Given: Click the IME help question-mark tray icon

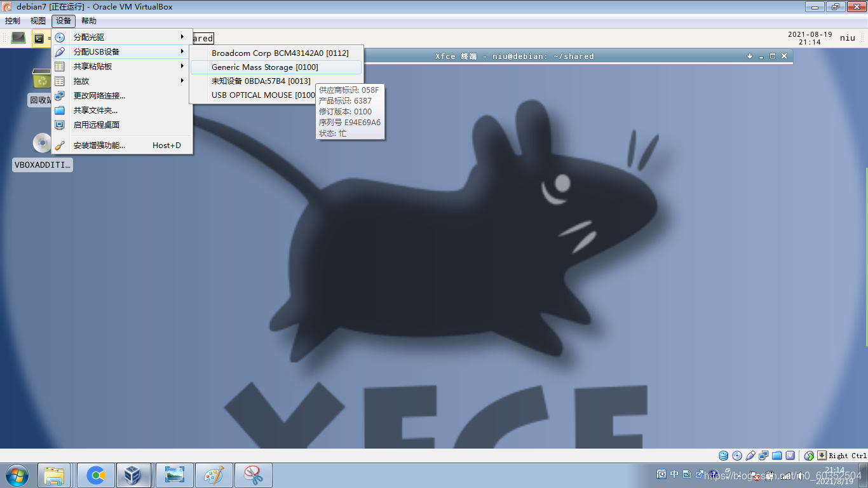Looking at the screenshot, I should click(x=714, y=474).
